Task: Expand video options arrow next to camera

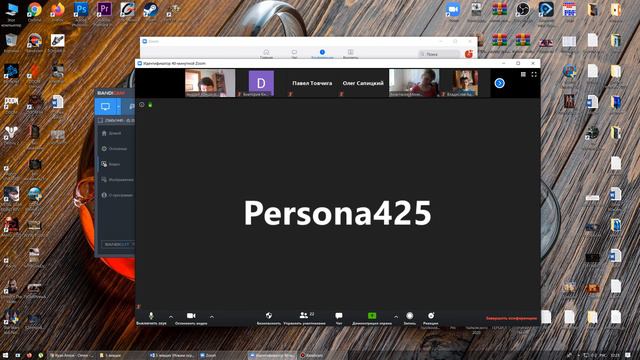Action: [211, 317]
